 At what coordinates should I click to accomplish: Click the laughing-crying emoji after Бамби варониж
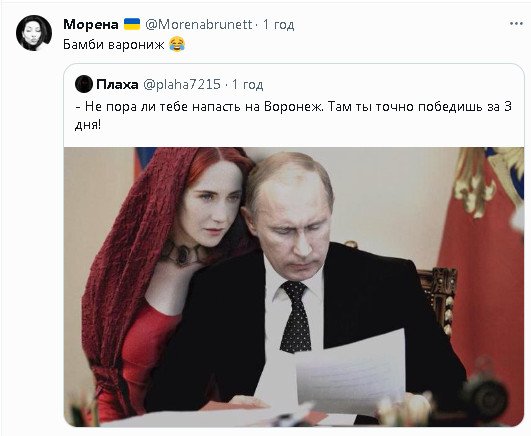click(x=177, y=44)
